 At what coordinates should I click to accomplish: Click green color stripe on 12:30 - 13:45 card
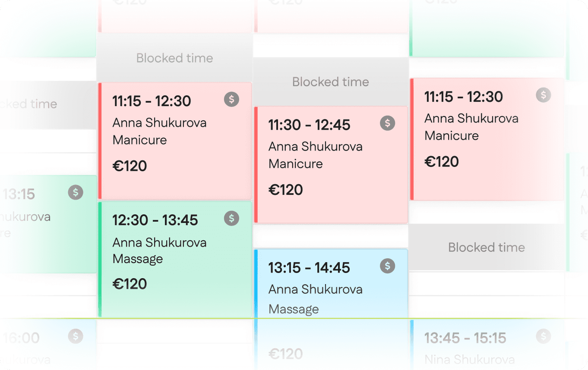pyautogui.click(x=100, y=259)
